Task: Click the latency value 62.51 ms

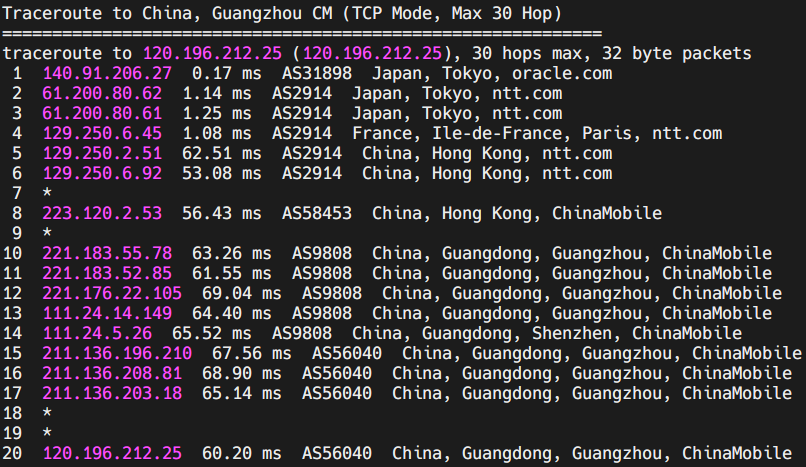Action: [222, 154]
